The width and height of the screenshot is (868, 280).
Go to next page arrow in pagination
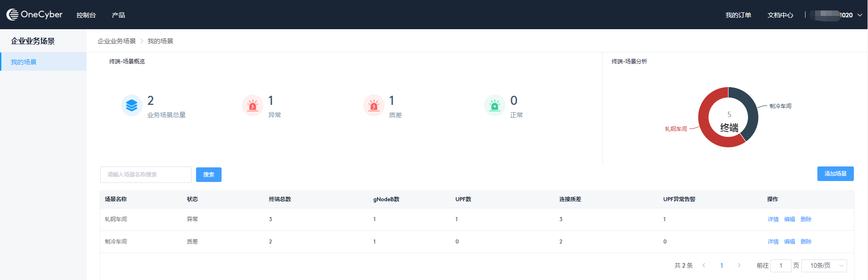[x=739, y=265]
